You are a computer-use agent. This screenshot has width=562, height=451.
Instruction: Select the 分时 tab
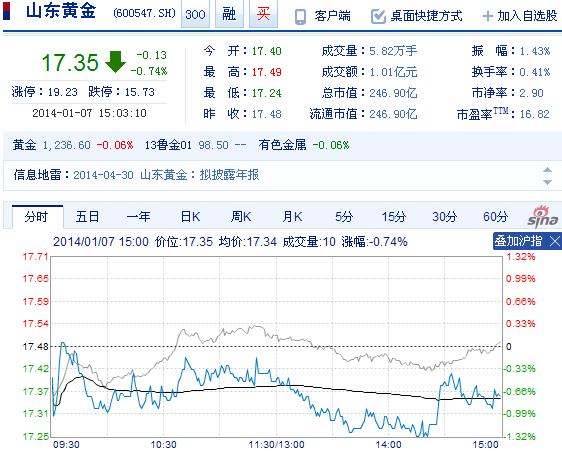pyautogui.click(x=37, y=217)
